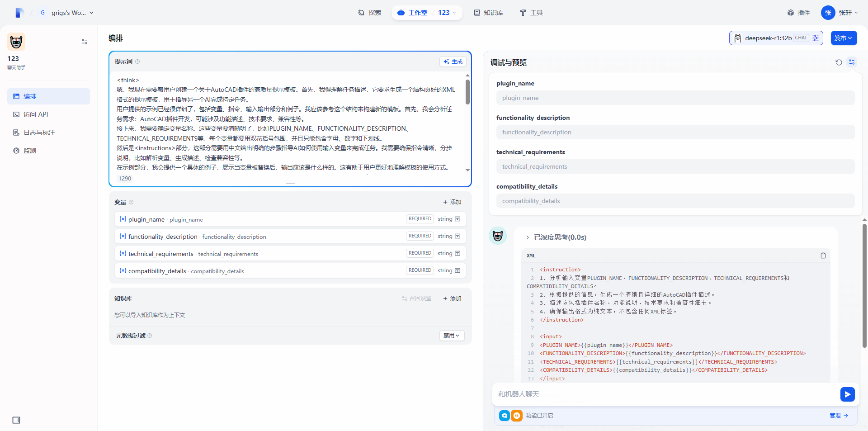Click the refresh icon in the debug preview header

point(839,62)
